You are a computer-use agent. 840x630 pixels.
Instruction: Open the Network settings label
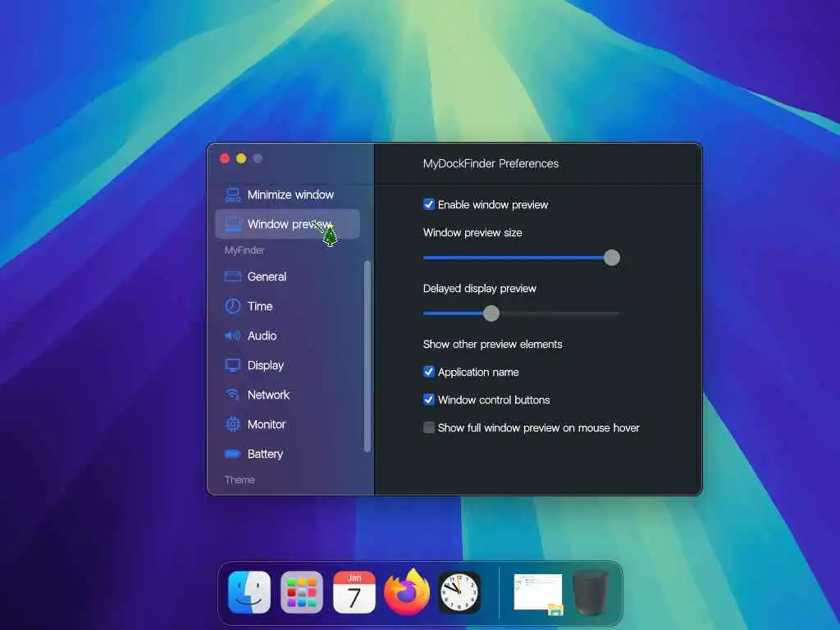pyautogui.click(x=268, y=395)
